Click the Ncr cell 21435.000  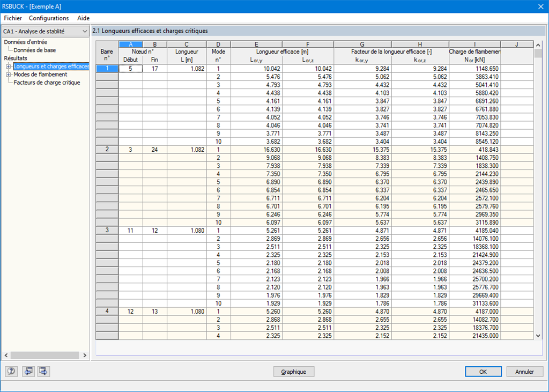[475, 336]
